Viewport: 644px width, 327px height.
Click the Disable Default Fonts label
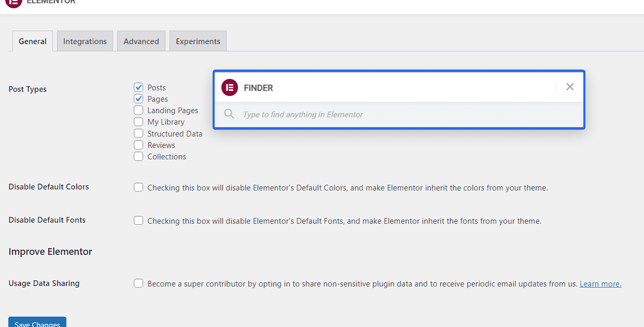tap(47, 220)
